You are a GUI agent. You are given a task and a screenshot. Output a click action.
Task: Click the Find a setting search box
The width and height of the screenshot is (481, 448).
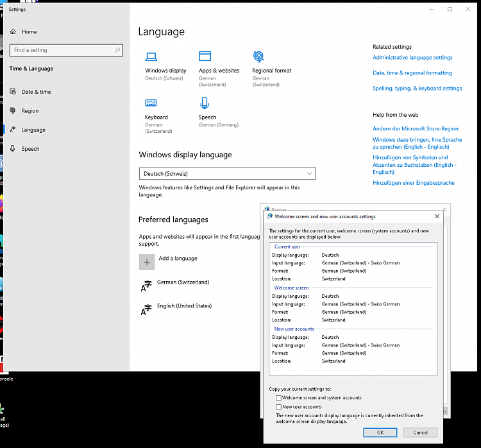tap(66, 50)
